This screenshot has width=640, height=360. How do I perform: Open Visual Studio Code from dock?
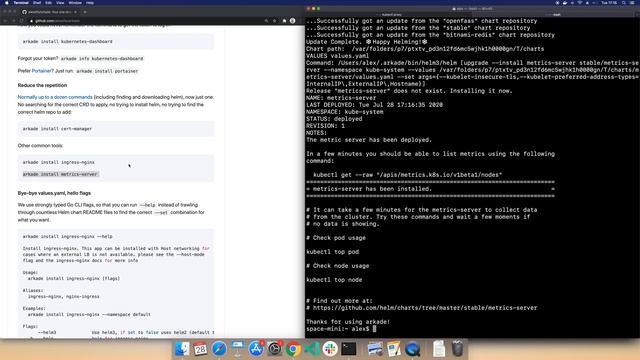pyautogui.click(x=312, y=349)
